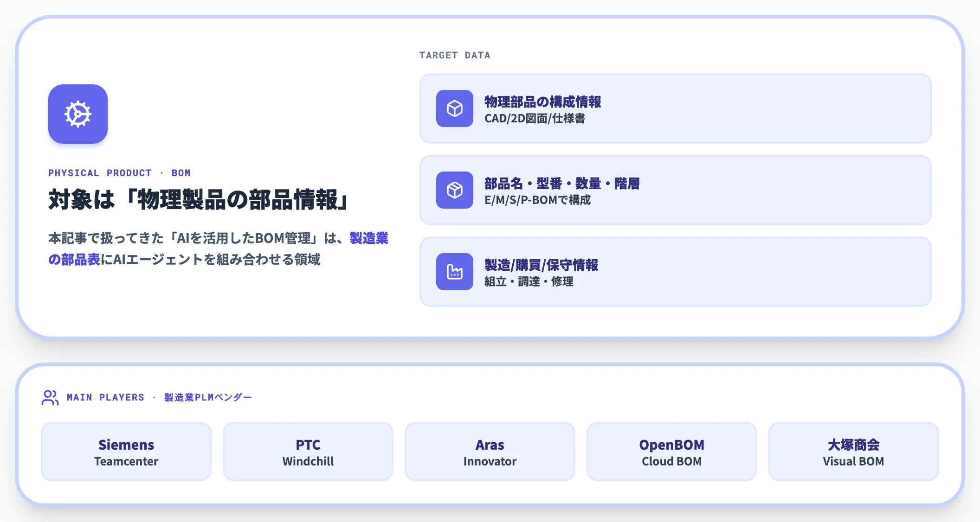Click the cube icon beside 物理部品の構成情報

[455, 108]
